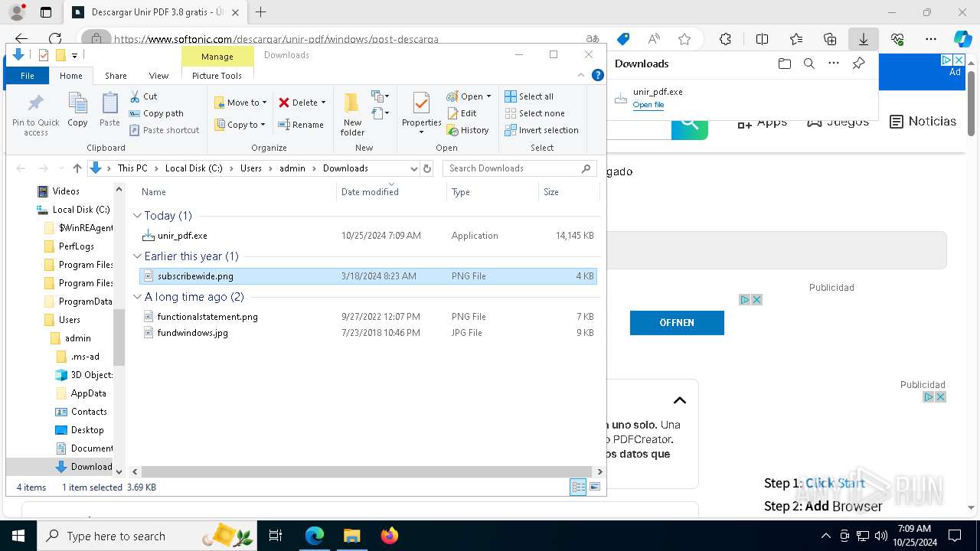This screenshot has width=980, height=551.
Task: Select unir_pdf.exe file row
Action: (x=367, y=236)
